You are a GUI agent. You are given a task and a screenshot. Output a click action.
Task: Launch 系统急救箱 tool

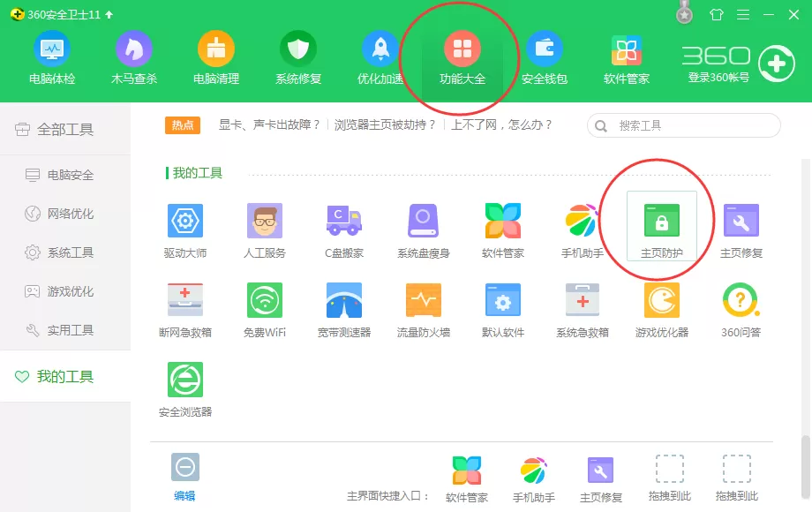(x=582, y=310)
